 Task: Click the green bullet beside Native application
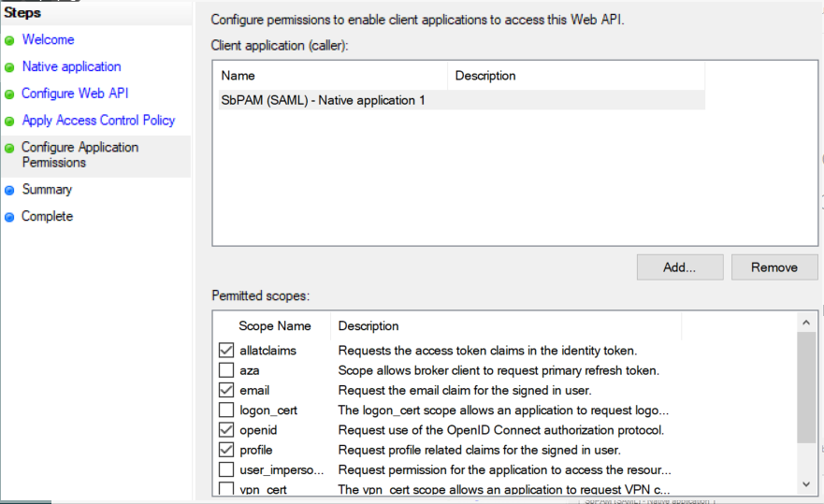point(9,67)
